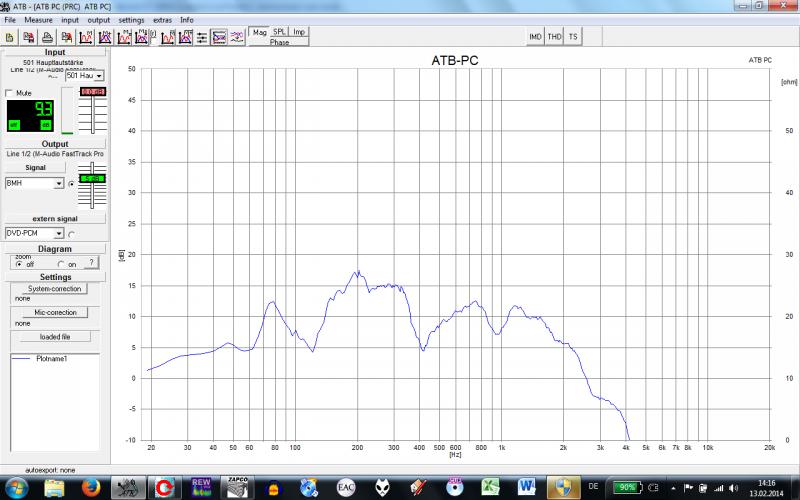Click the TS parameters button
Screen dimensions: 800x500
click(x=573, y=36)
